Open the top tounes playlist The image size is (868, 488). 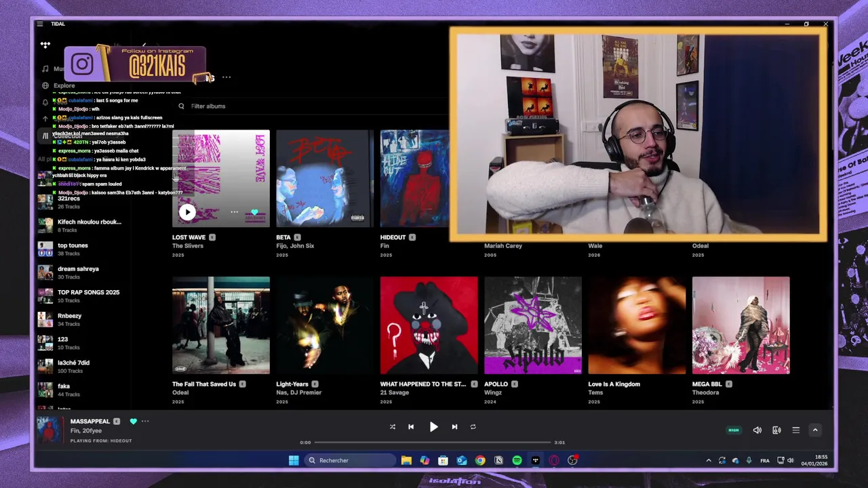73,245
